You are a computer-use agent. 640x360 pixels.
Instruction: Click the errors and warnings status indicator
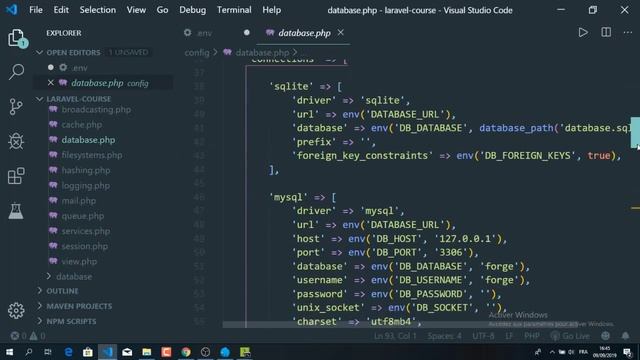point(28,336)
